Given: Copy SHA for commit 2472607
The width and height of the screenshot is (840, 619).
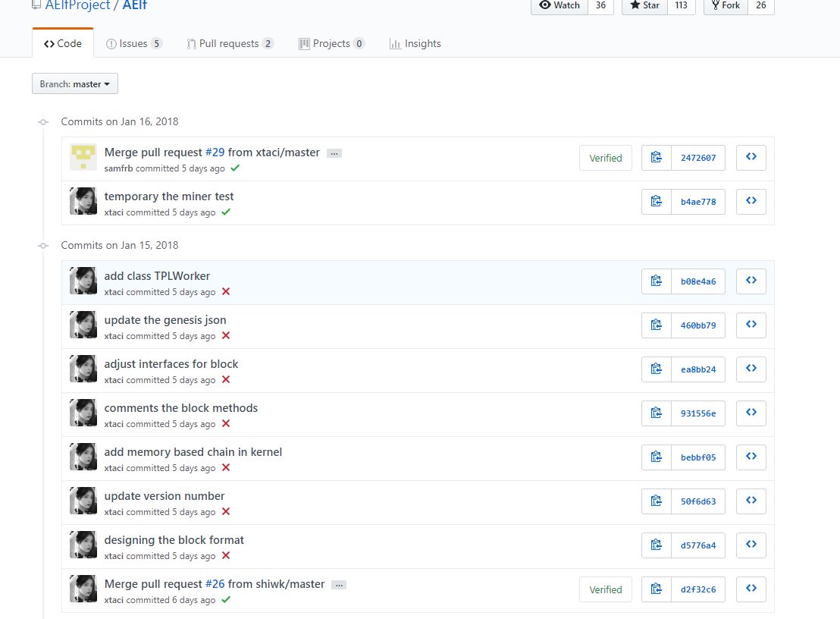Looking at the screenshot, I should (x=657, y=158).
